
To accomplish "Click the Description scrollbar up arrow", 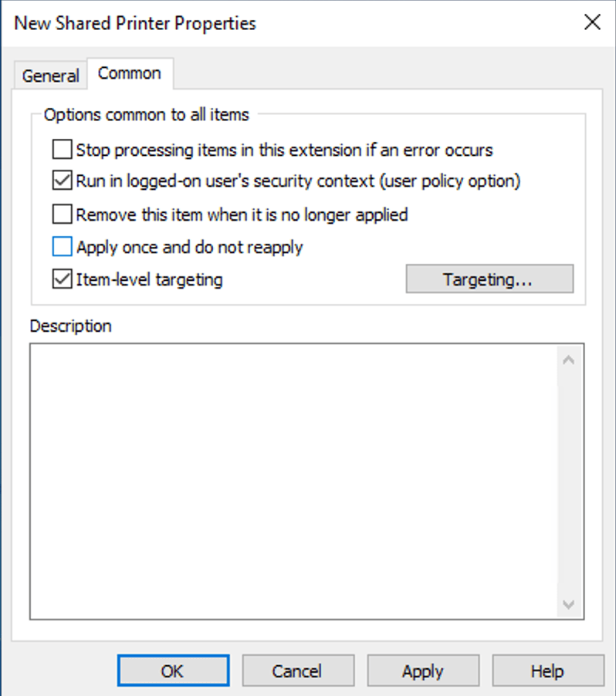I will (568, 357).
